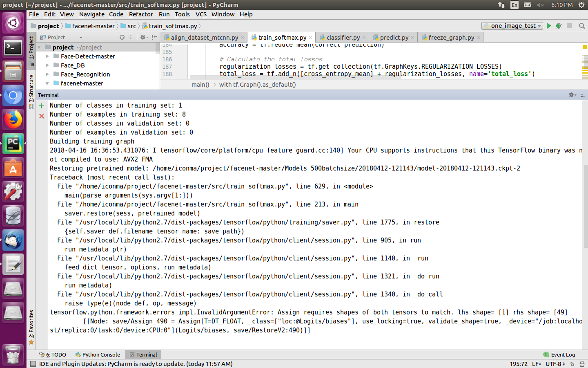Collapse all in Project panel toolbar
The width and height of the screenshot is (588, 368).
[131, 37]
